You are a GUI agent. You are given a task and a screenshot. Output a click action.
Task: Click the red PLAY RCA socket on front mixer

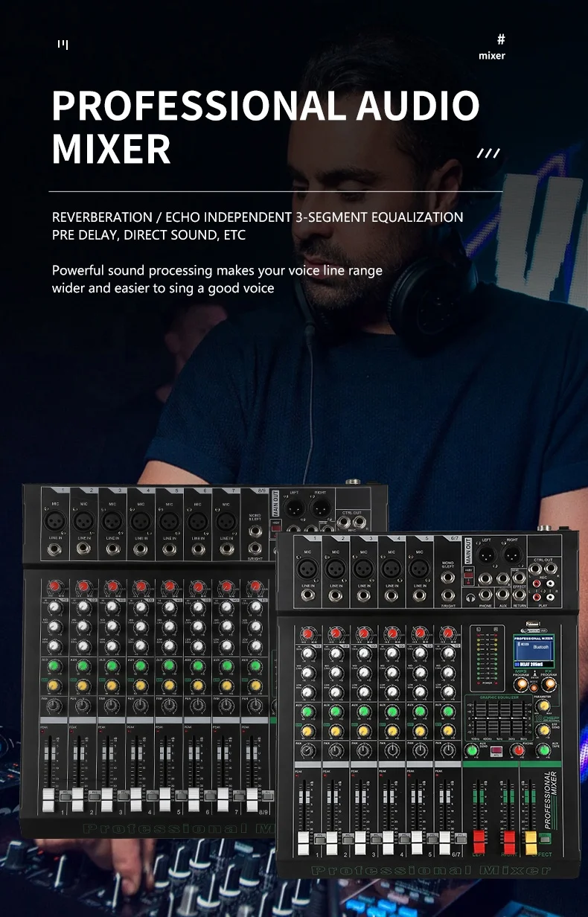[537, 597]
